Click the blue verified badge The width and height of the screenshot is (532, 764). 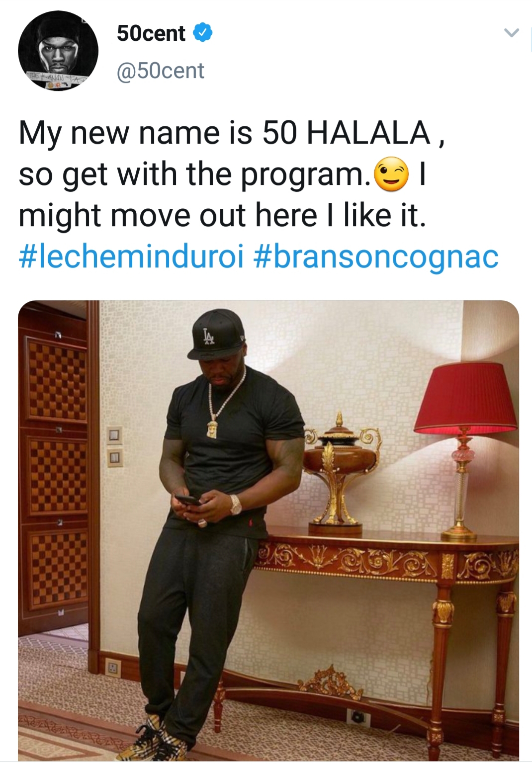pyautogui.click(x=203, y=33)
